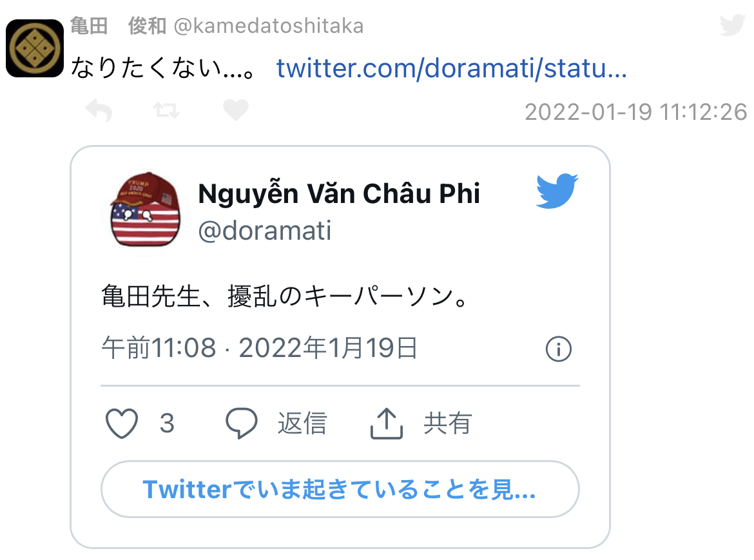The width and height of the screenshot is (754, 560).
Task: Click the gray Twitter bird icon top right
Action: [x=732, y=25]
